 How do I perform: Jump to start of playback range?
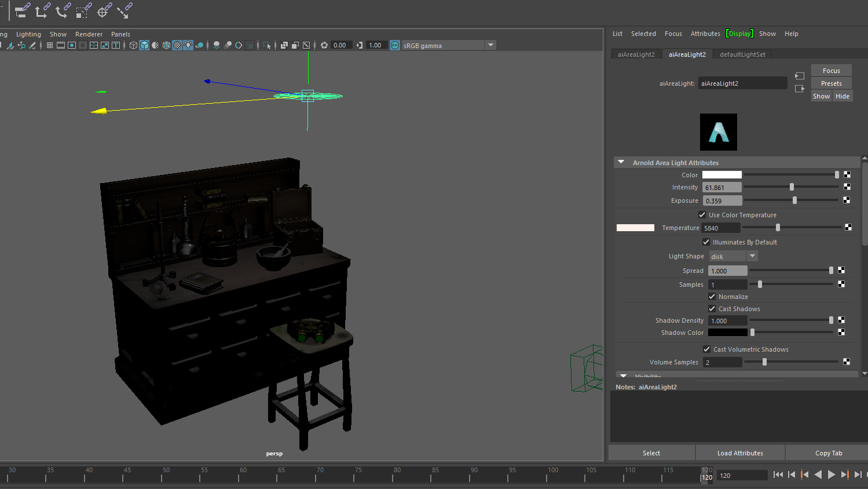tap(778, 475)
